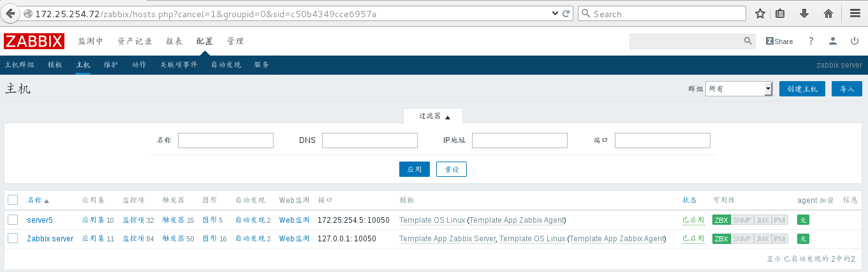The width and height of the screenshot is (868, 272).
Task: Open the 群组 dropdown showing 所有
Action: (x=739, y=89)
